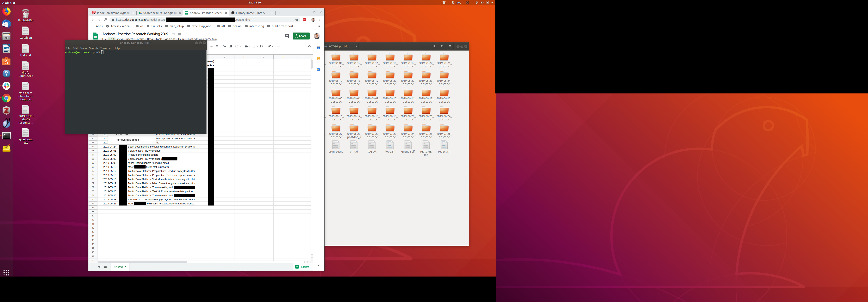Open the fill colour paint bucket
This screenshot has height=302, width=868.
coord(224,46)
